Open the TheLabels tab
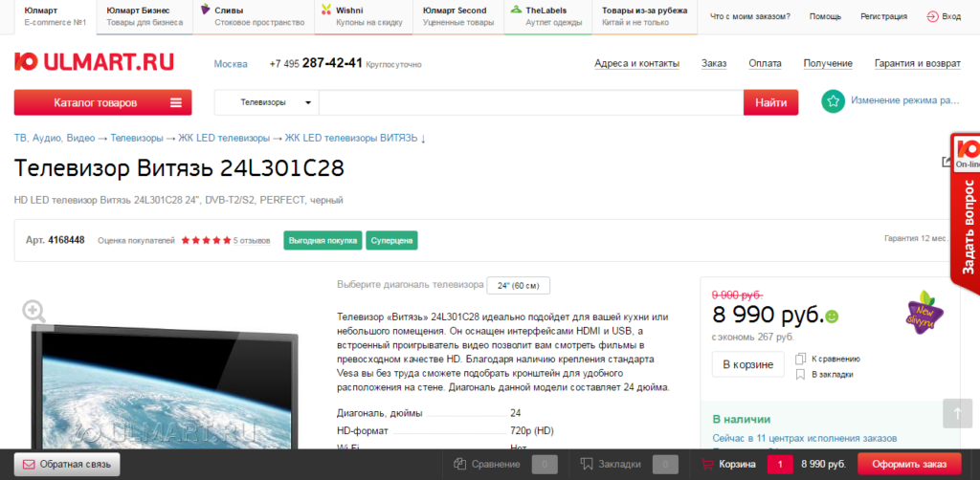This screenshot has height=480, width=980. click(547, 17)
